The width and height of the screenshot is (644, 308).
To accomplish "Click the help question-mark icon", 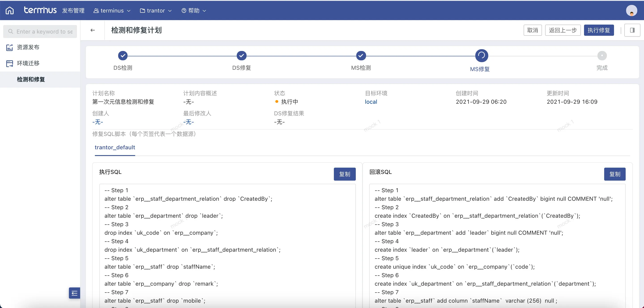I will point(184,11).
